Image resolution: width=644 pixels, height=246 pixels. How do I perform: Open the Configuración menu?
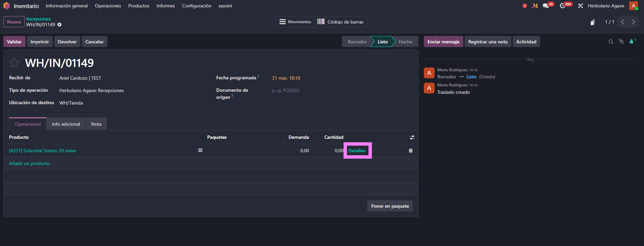(x=197, y=6)
